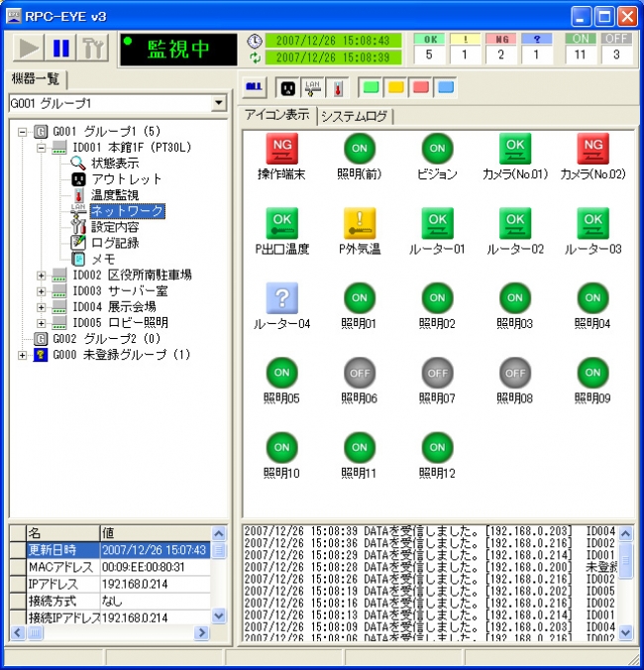This screenshot has height=670, width=644.
Task: Toggle the 照明06 OFF light switch
Action: point(360,372)
